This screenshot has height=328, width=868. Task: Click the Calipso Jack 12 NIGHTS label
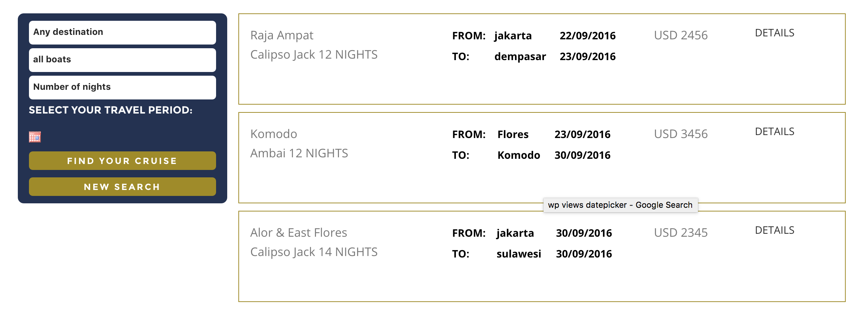pos(314,55)
